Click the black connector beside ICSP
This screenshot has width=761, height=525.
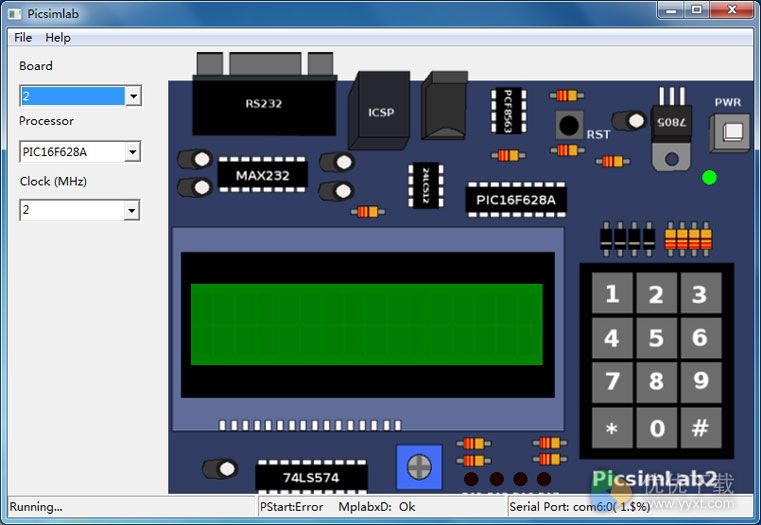pos(444,106)
